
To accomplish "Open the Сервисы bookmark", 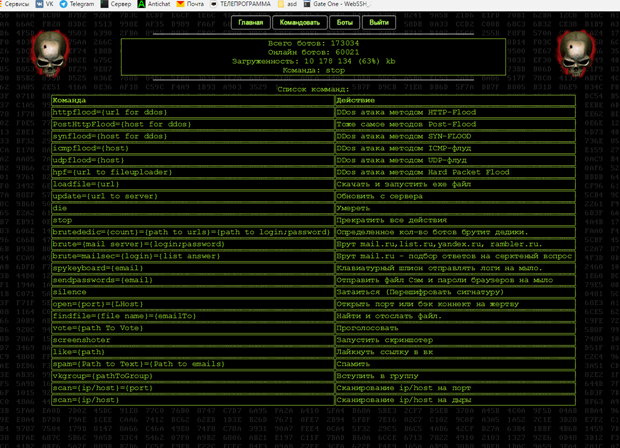I will 15,4.
